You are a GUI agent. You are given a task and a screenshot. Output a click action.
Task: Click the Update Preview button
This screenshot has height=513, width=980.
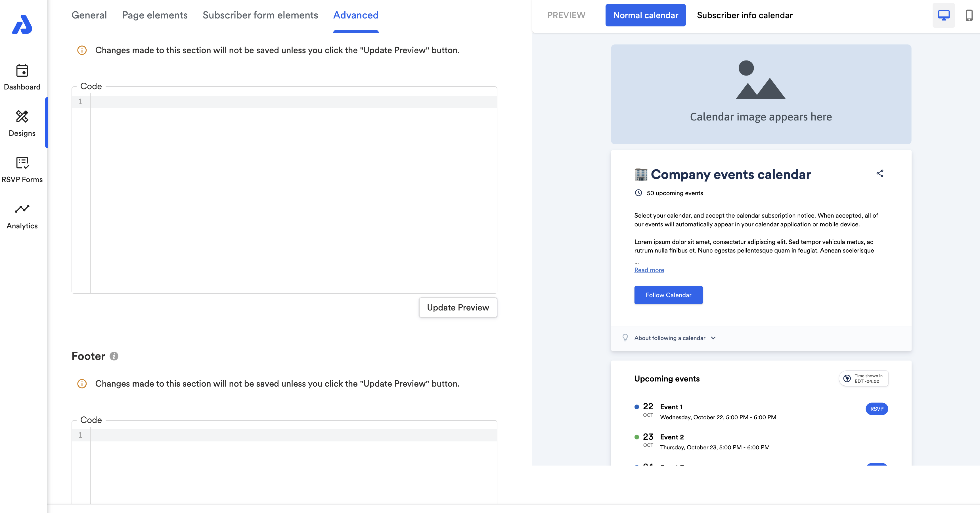458,308
